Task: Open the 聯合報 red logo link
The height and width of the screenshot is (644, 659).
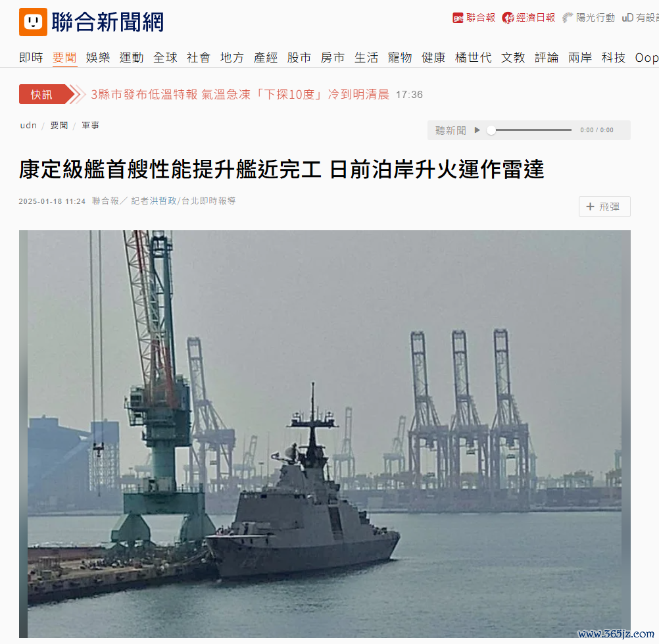Action: 474,18
